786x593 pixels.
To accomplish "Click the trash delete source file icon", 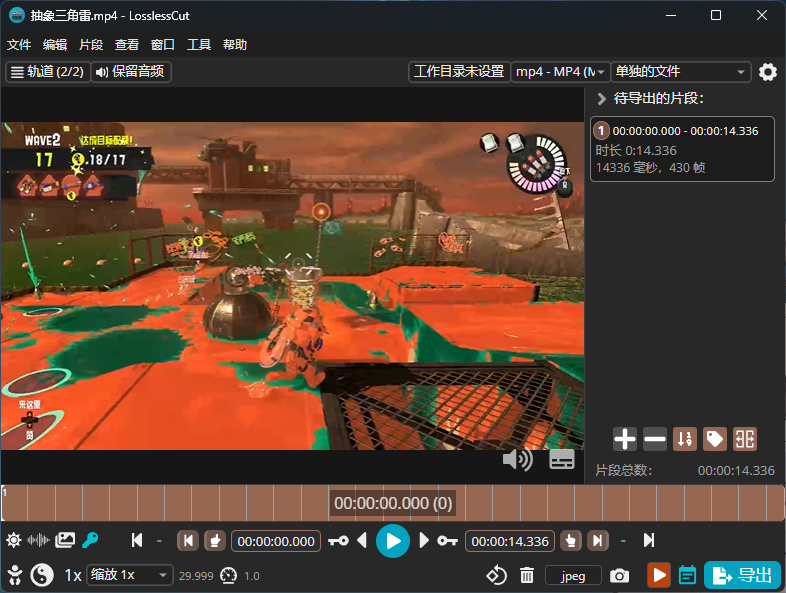I will [527, 575].
